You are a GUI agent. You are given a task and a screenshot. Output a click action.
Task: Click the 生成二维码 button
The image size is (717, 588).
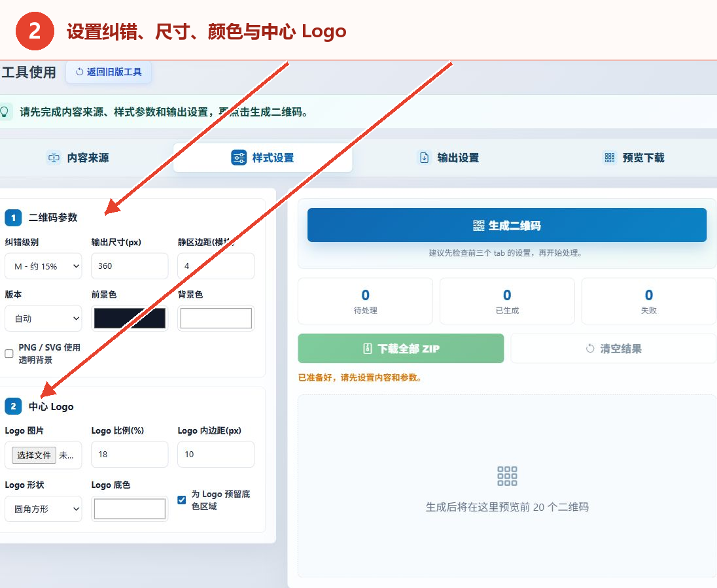(506, 225)
